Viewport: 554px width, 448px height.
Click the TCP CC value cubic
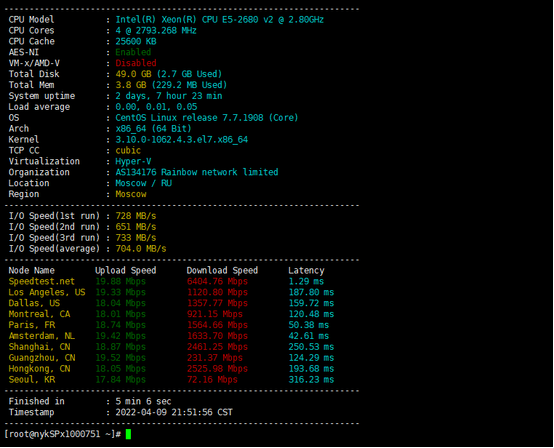[128, 151]
